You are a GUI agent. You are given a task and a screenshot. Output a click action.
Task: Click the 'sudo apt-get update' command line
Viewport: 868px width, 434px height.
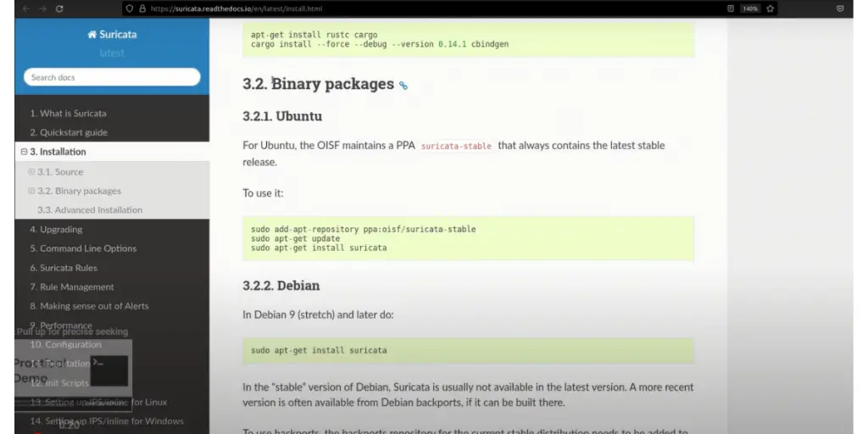coord(295,238)
